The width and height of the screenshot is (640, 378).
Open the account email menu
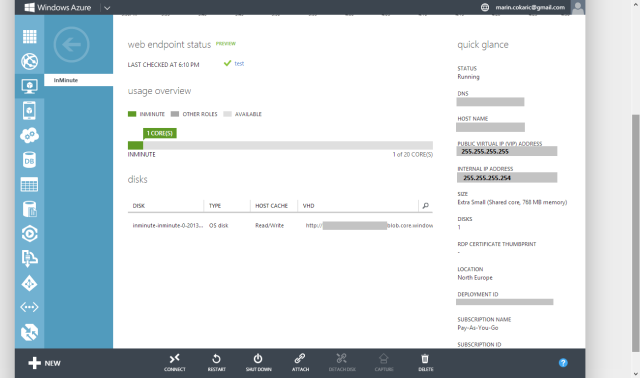[x=530, y=7]
